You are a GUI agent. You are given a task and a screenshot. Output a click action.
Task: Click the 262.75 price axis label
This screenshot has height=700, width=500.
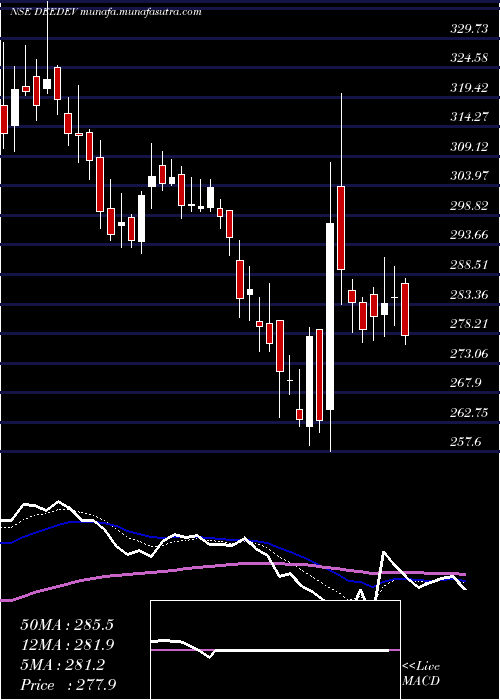click(x=469, y=412)
